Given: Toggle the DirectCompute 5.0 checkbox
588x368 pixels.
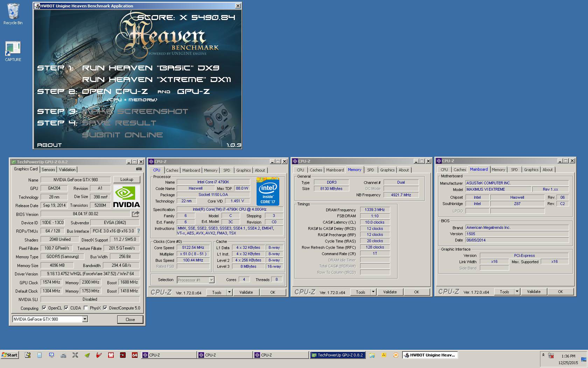Looking at the screenshot, I should coord(105,308).
